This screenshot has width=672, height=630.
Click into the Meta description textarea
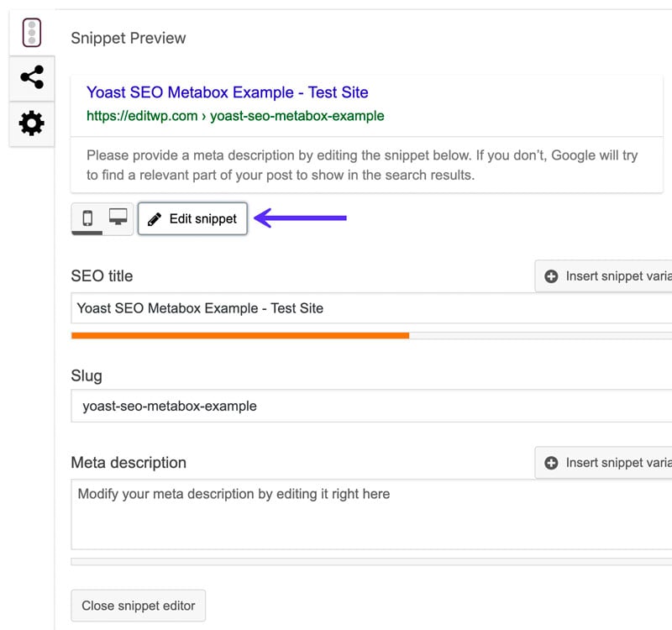click(x=371, y=514)
